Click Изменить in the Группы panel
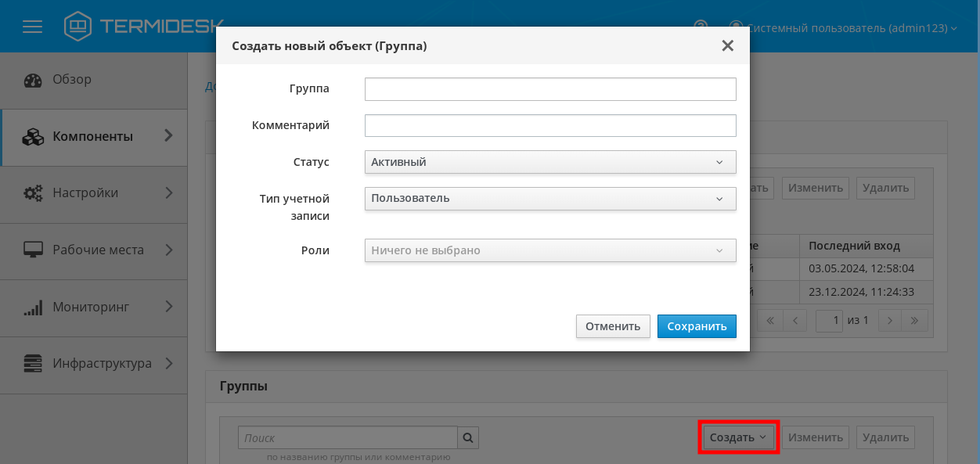This screenshot has width=980, height=464. pos(816,437)
